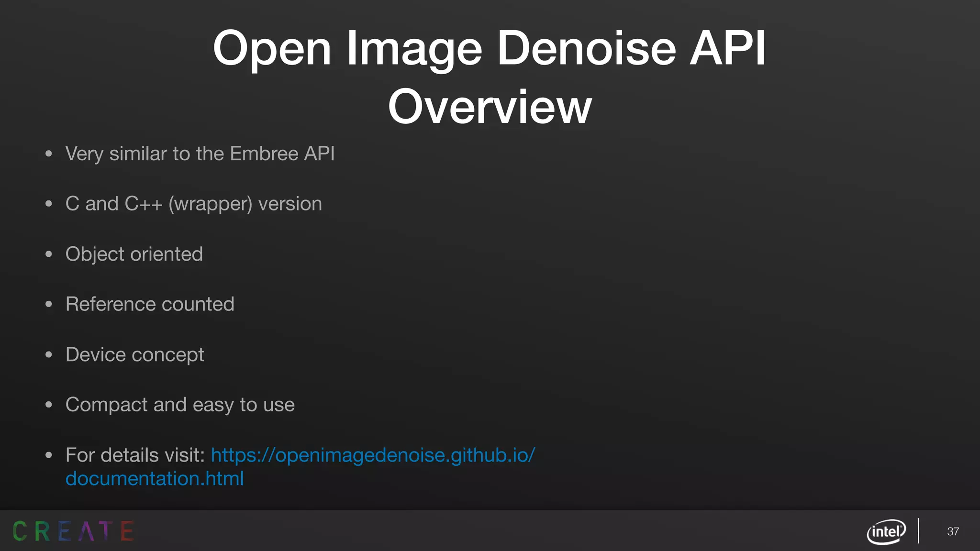Click 'Compact and easy to use' bullet

tap(180, 405)
